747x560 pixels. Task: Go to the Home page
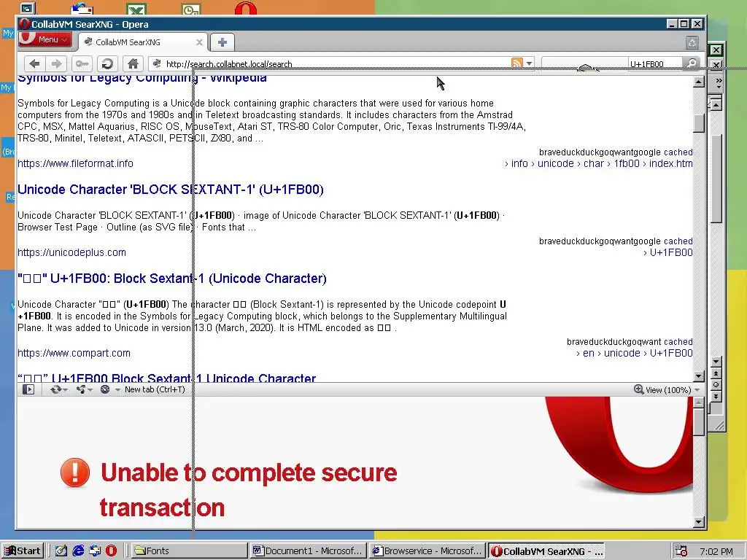pyautogui.click(x=133, y=63)
